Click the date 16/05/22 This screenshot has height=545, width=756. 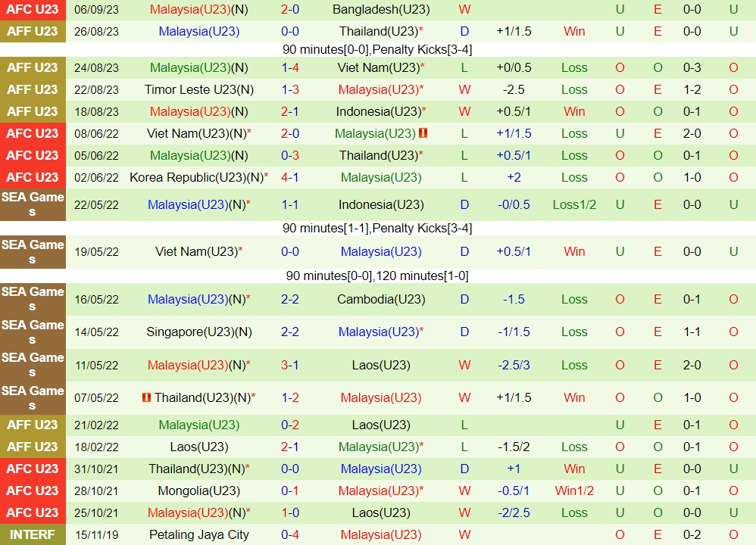coord(96,300)
